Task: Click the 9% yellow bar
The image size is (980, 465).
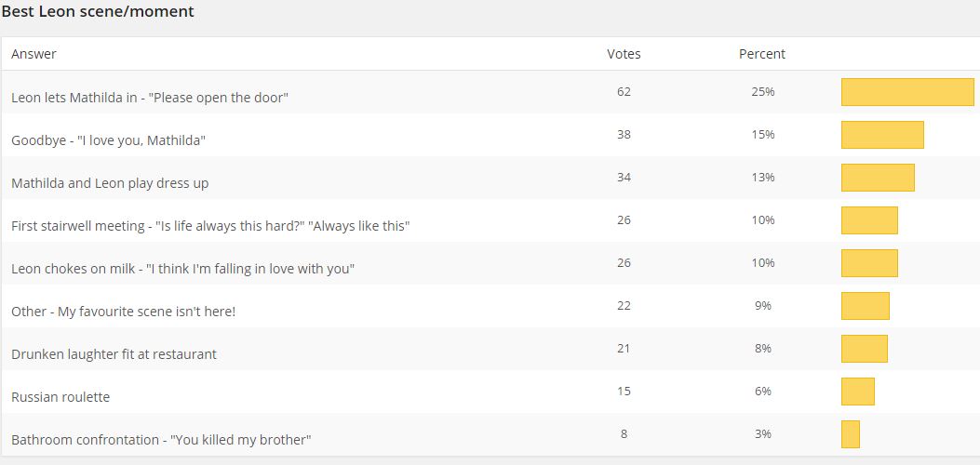Action: [x=866, y=306]
